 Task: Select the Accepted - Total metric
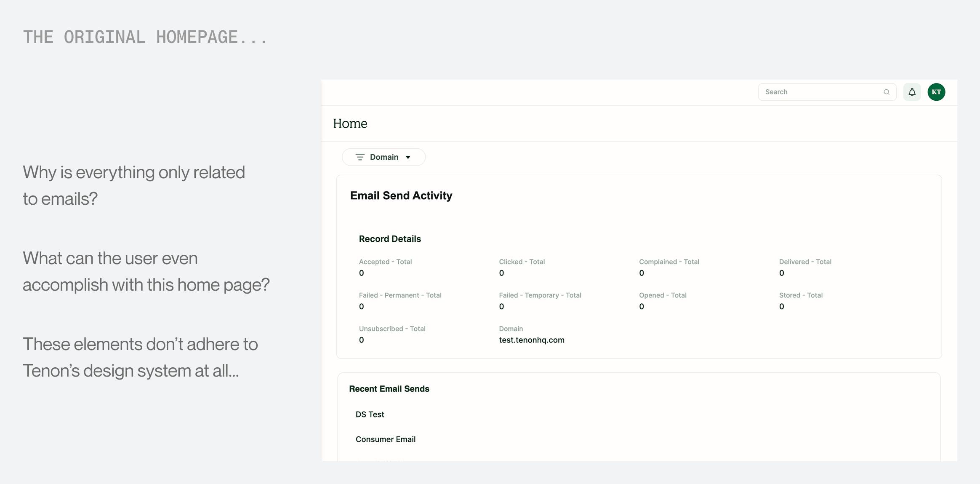point(385,261)
